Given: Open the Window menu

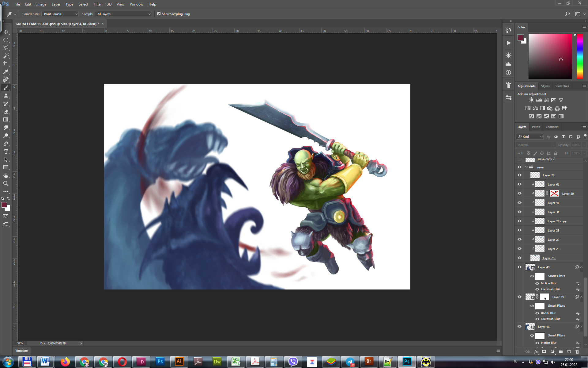Looking at the screenshot, I should click(136, 4).
